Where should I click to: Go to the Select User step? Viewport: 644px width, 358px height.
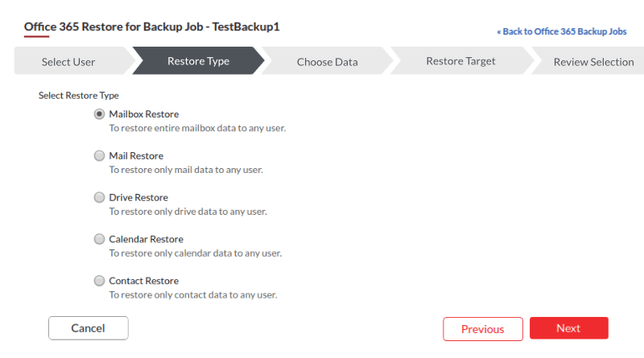[x=68, y=61]
